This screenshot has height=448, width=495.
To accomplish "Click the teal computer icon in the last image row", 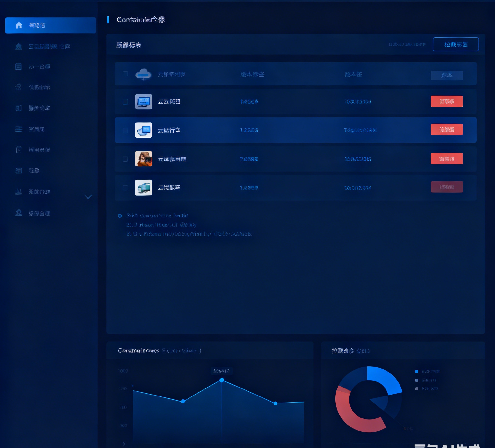I will [x=143, y=187].
